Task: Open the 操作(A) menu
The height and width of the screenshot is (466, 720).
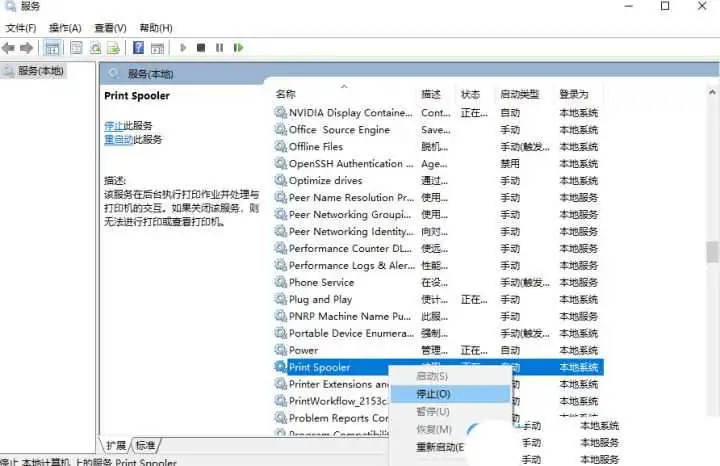Action: click(65, 28)
